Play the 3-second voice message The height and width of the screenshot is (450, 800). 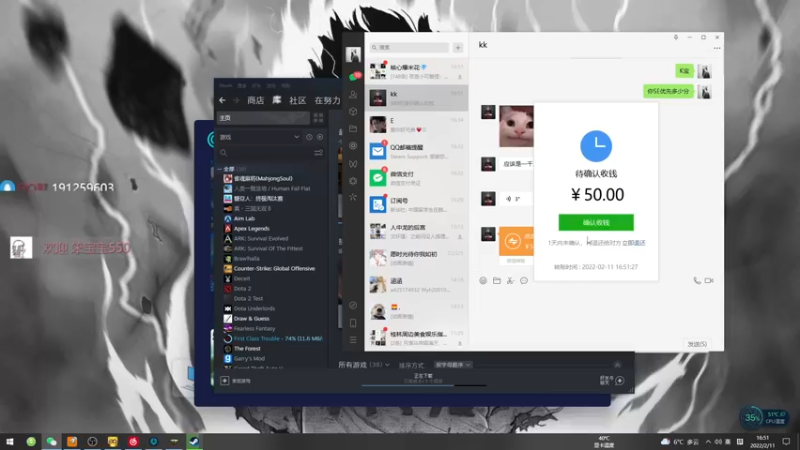click(x=515, y=199)
